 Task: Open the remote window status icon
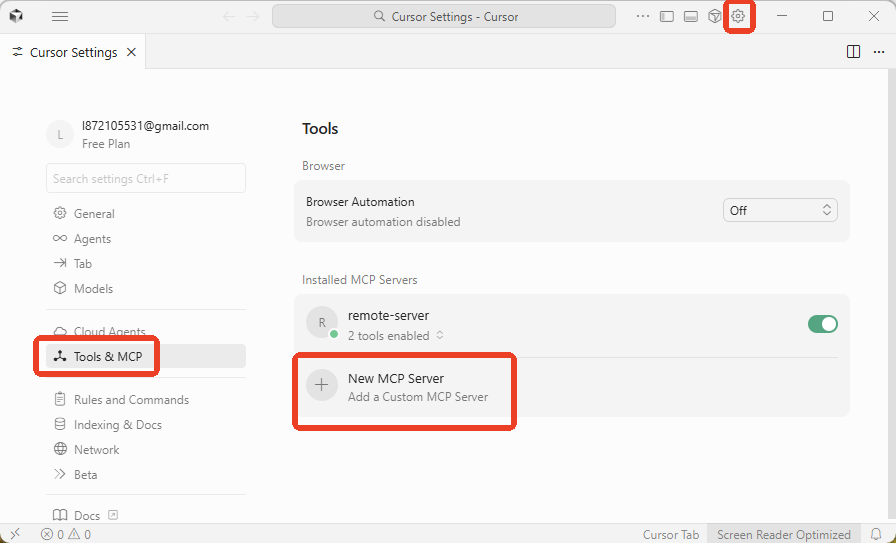[15, 534]
